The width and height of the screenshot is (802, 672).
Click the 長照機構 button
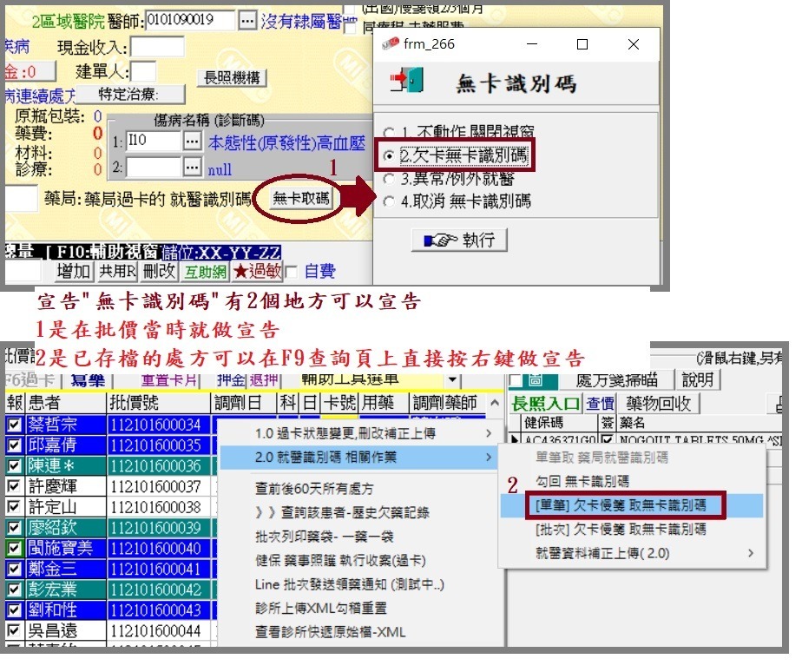[232, 78]
